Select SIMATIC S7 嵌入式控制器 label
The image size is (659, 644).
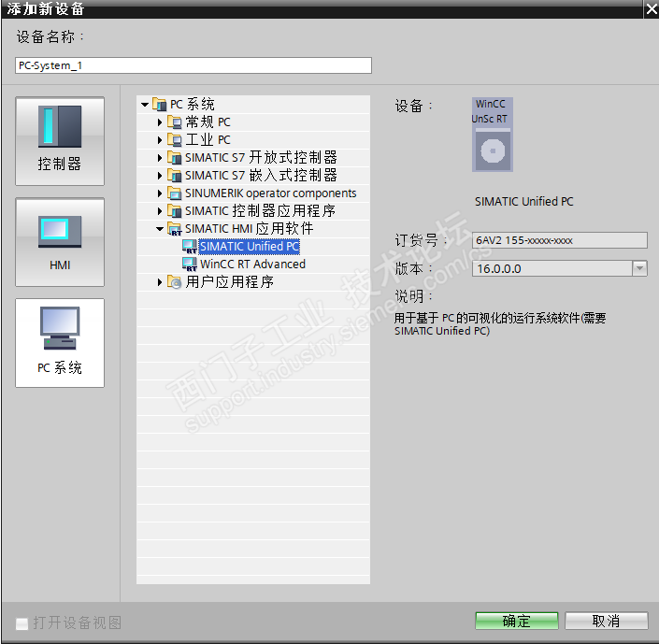[261, 176]
